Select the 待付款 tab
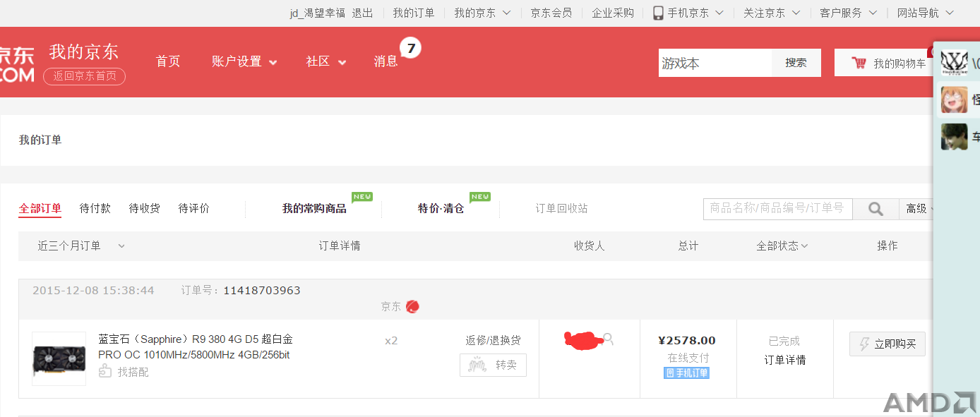980x417 pixels. click(95, 208)
